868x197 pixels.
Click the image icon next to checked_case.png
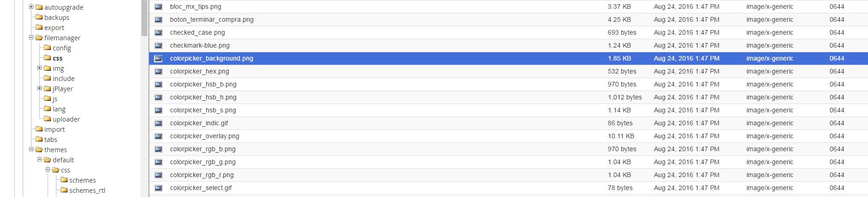(x=159, y=32)
